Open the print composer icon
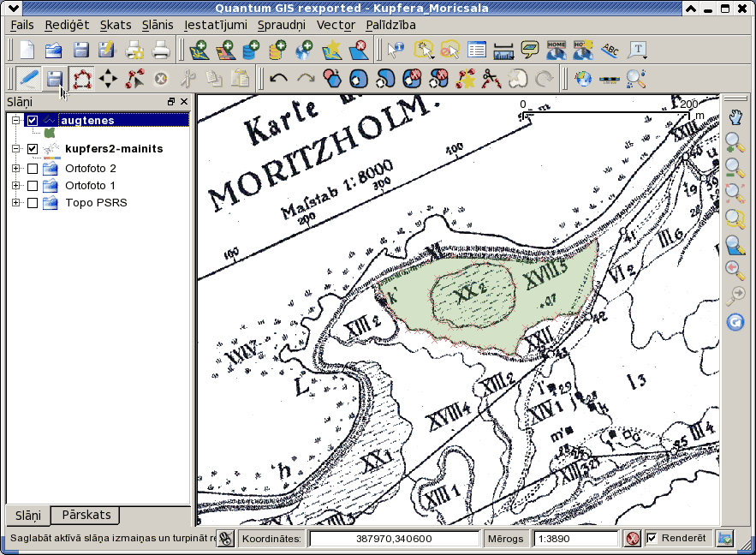Viewport: 756px width, 555px height. pyautogui.click(x=134, y=51)
